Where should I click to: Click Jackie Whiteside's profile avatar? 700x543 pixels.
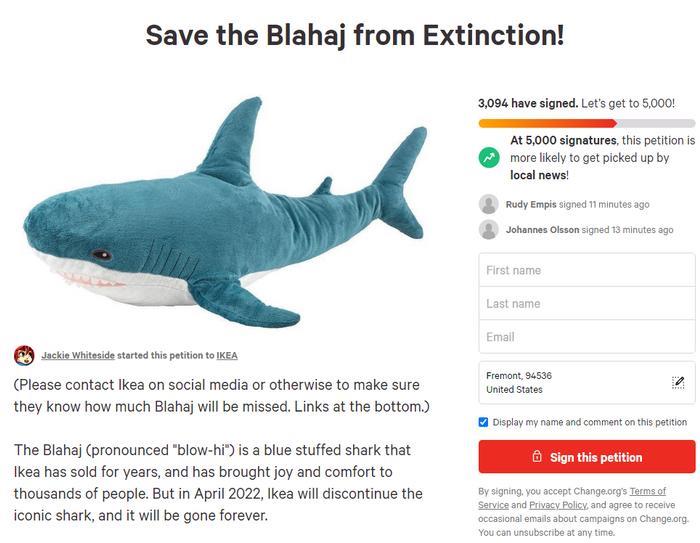[x=24, y=355]
